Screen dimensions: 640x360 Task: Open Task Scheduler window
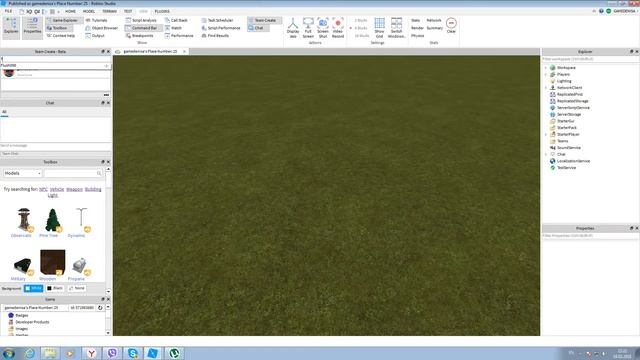pos(217,20)
